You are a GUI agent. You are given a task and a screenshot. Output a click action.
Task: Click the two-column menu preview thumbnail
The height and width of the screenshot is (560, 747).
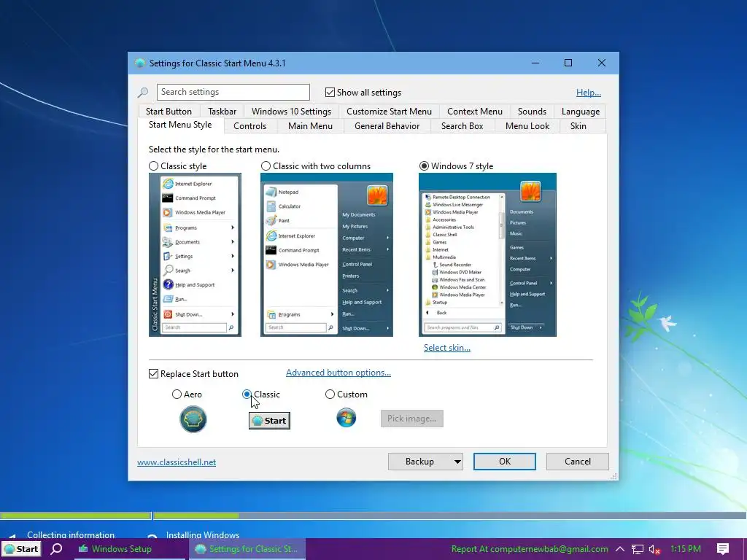[x=326, y=254]
